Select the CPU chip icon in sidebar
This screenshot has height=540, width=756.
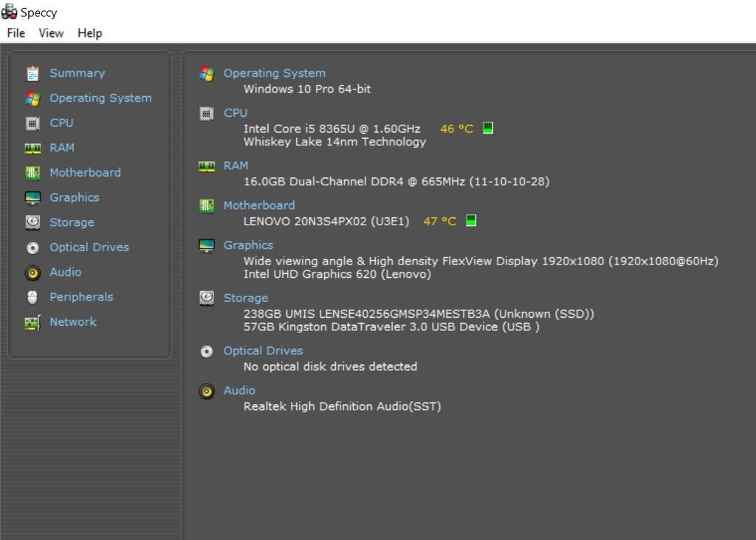32,123
